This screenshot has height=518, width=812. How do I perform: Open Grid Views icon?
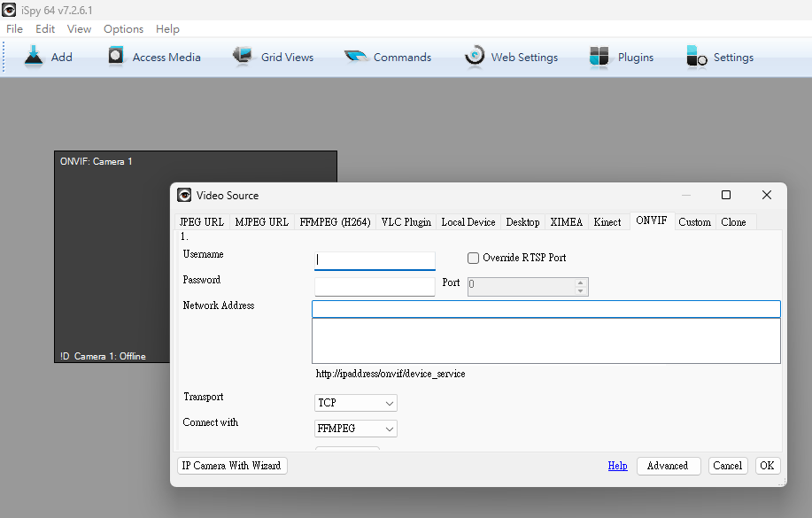point(243,57)
